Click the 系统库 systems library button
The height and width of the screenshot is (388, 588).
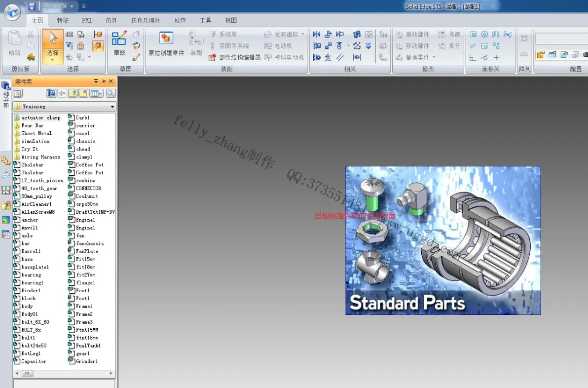(223, 35)
